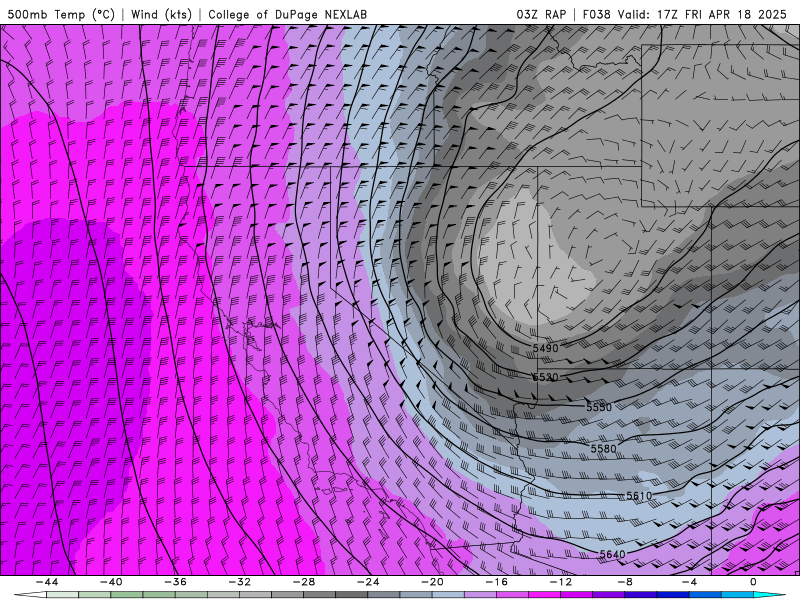Select the -36 temperature scale label
Image resolution: width=800 pixels, height=600 pixels.
(x=175, y=582)
